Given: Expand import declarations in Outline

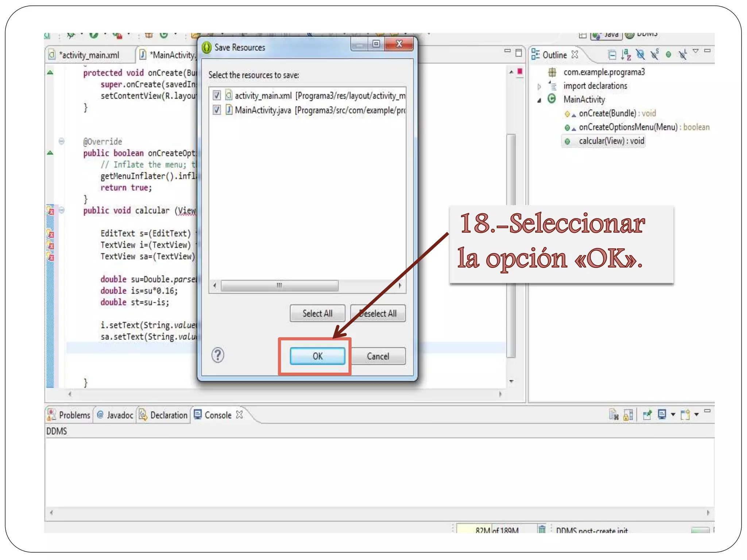Looking at the screenshot, I should [x=539, y=86].
